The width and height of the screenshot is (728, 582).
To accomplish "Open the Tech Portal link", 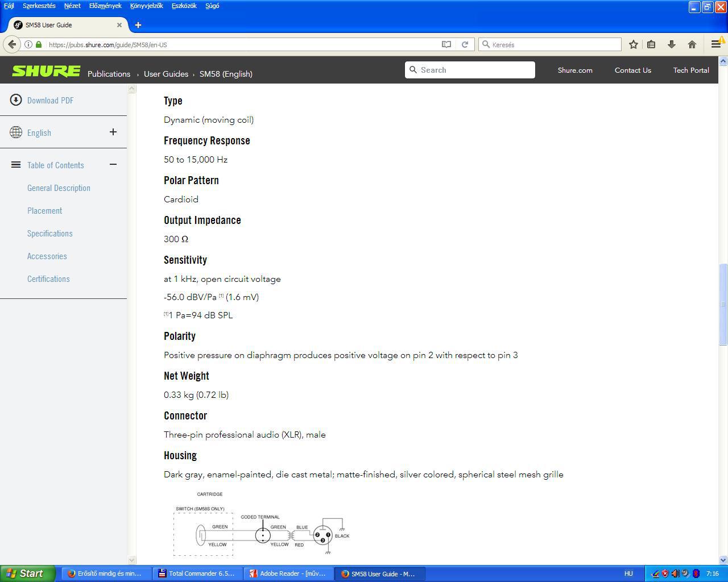I will pos(691,70).
